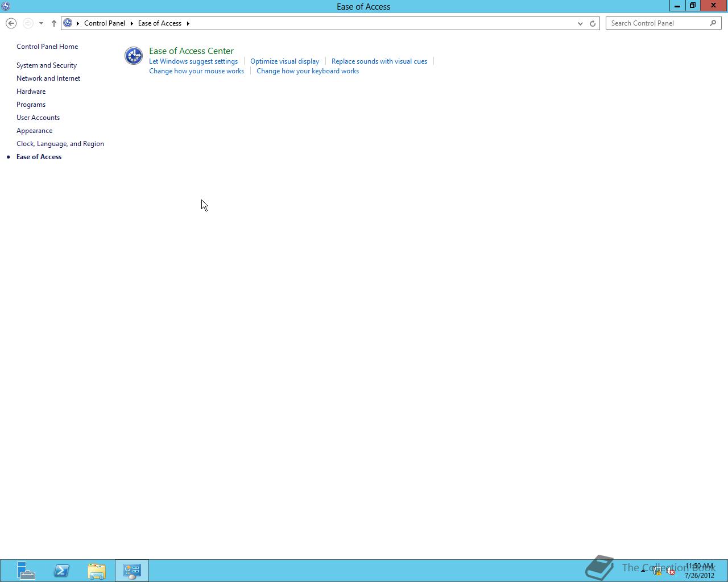Screen dimensions: 728x582
Task: Click Optimize visual display link
Action: click(x=284, y=61)
